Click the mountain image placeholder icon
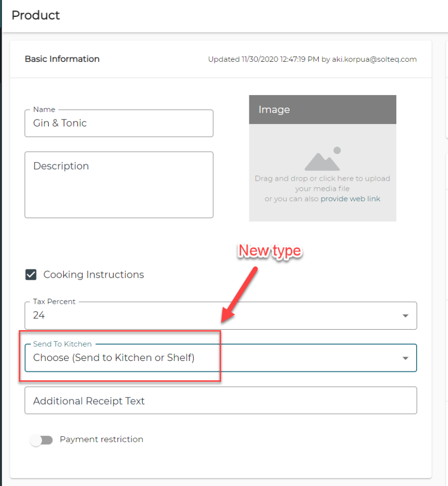The image size is (448, 486). pyautogui.click(x=322, y=159)
